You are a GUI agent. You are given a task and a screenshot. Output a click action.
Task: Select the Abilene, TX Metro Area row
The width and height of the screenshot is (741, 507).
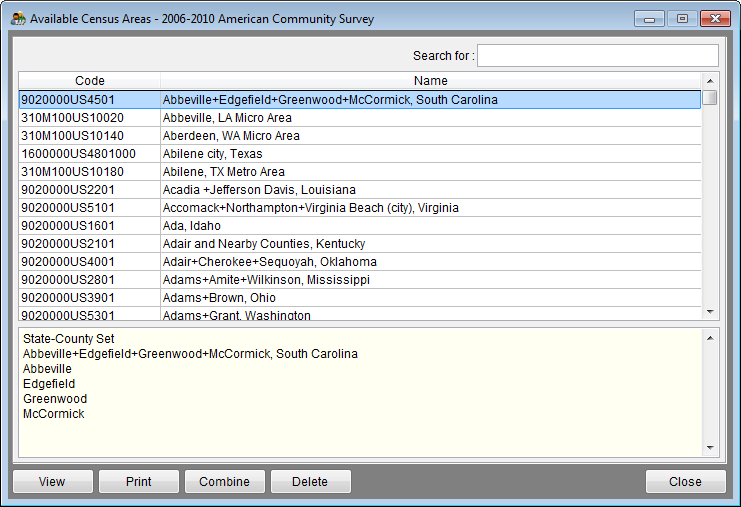coord(224,172)
